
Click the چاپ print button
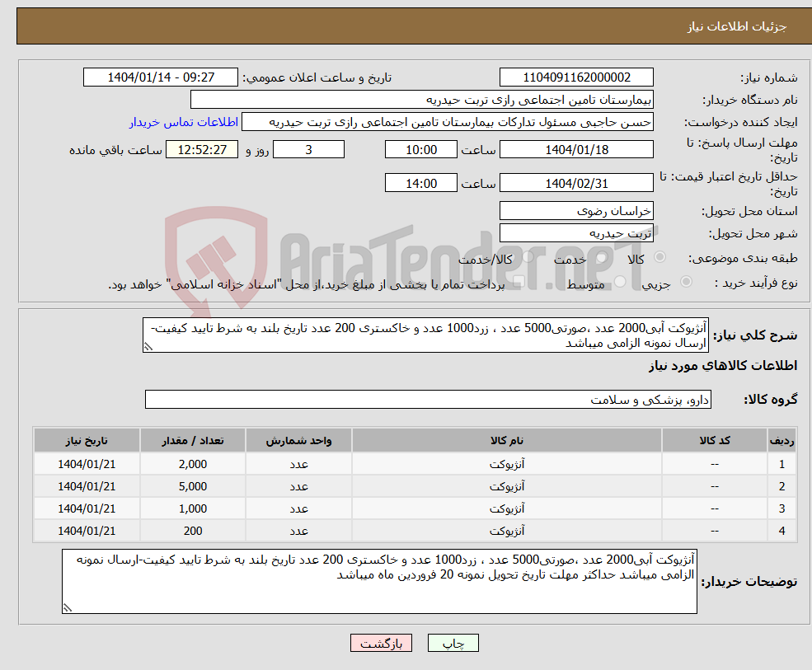pyautogui.click(x=453, y=643)
